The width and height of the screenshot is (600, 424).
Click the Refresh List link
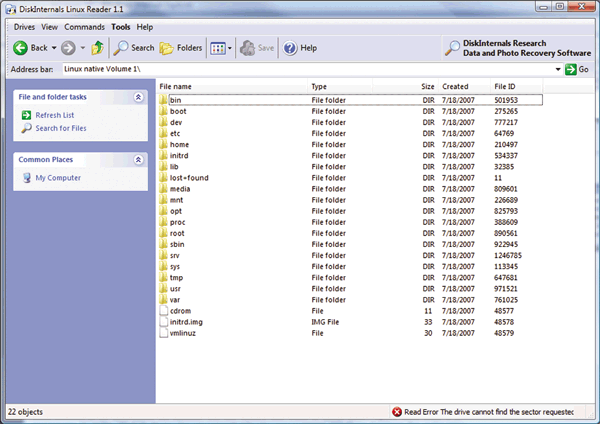(x=55, y=115)
